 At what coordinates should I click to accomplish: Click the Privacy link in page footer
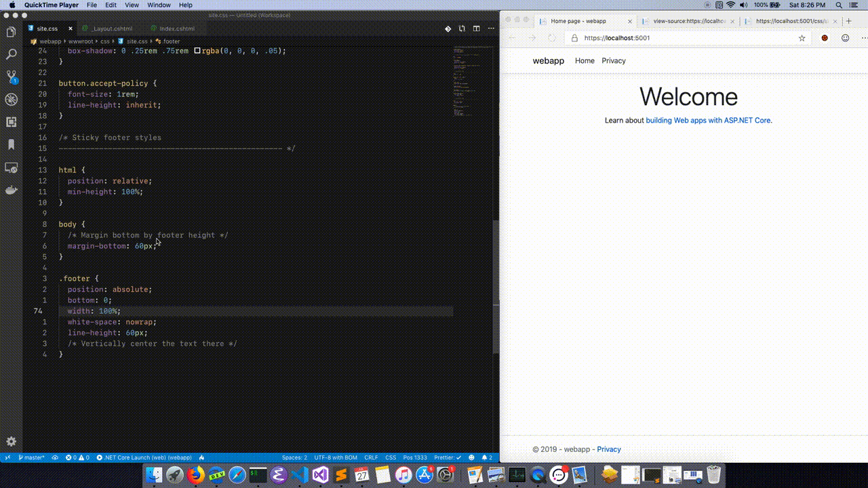pyautogui.click(x=609, y=449)
